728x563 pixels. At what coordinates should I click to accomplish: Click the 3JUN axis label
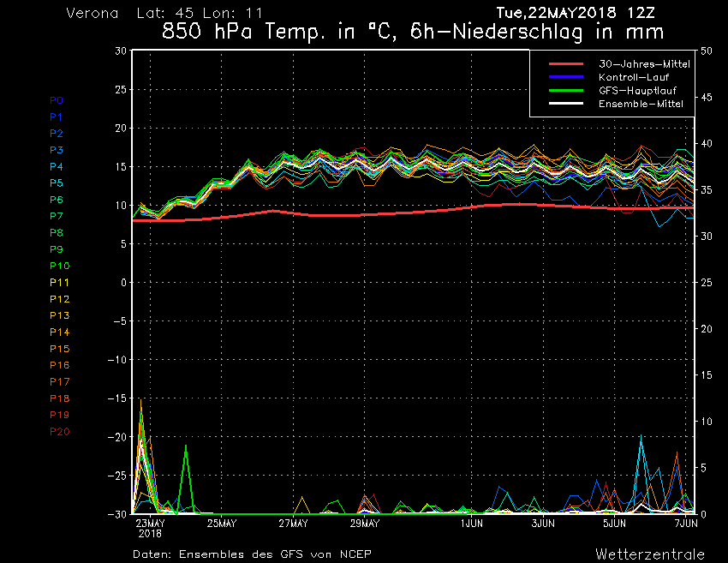[x=543, y=524]
